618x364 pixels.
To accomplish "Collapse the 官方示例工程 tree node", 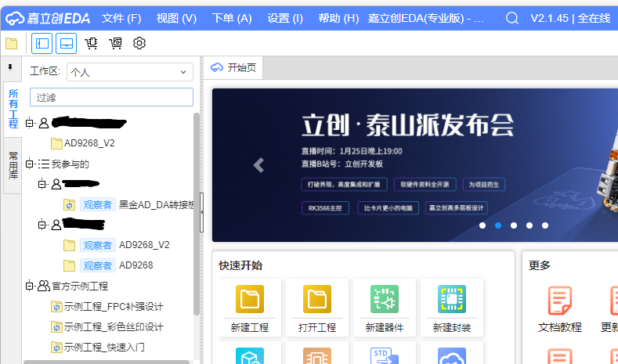I will pos(30,286).
